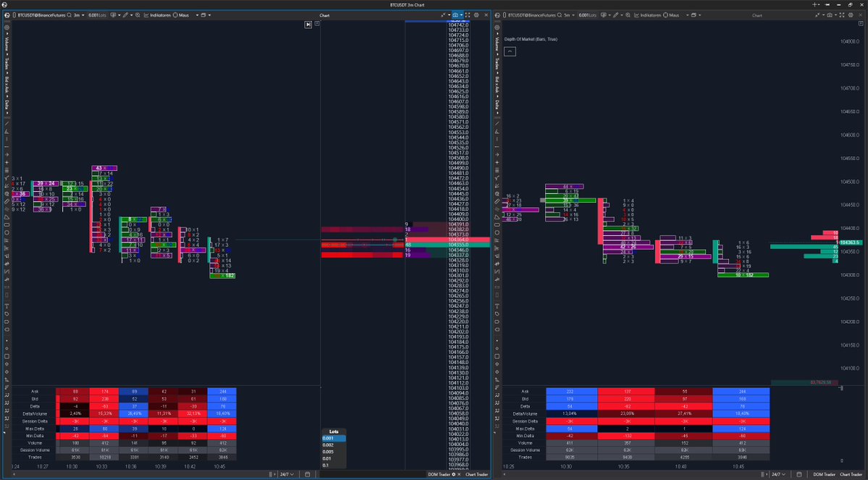Click sidebar gear icon atop right chart toolbar
This screenshot has width=868, height=480.
(497, 28)
